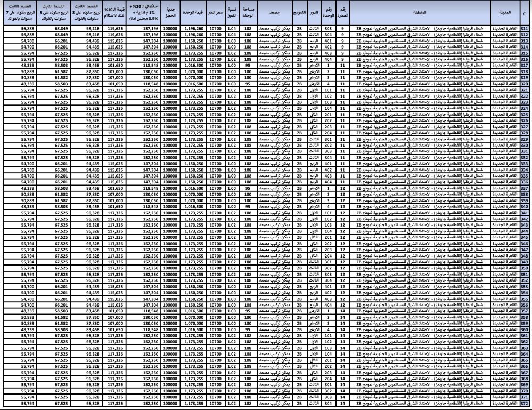Select the سعر المتر column header
532x410 pixels.
pyautogui.click(x=215, y=12)
